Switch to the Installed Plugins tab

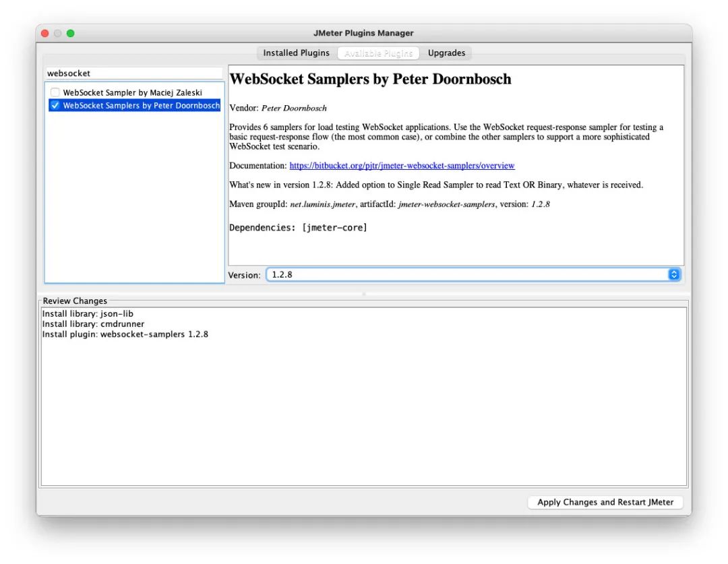[x=296, y=53]
